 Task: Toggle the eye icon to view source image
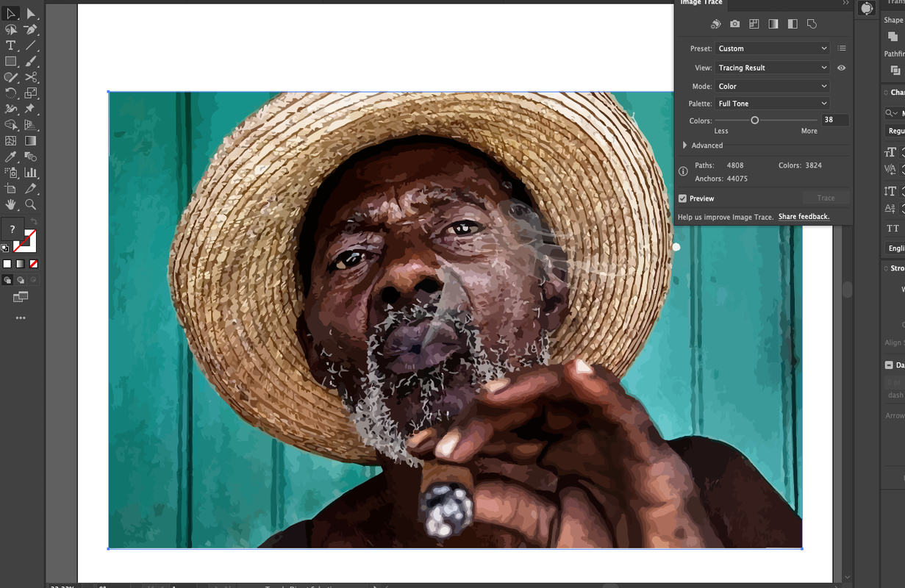(x=841, y=68)
